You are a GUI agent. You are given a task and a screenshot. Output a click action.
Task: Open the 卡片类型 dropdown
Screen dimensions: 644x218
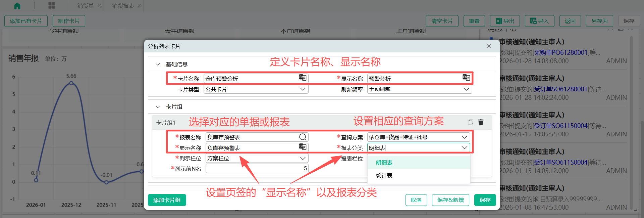point(303,89)
